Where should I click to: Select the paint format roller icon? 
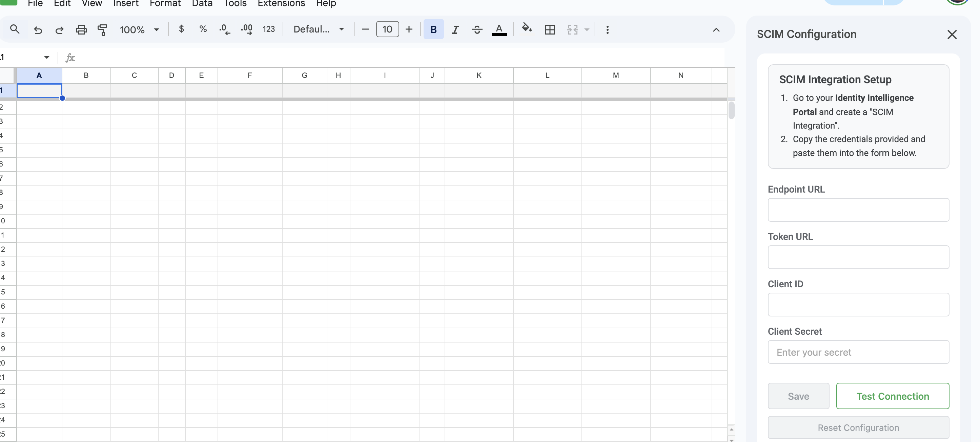[102, 29]
